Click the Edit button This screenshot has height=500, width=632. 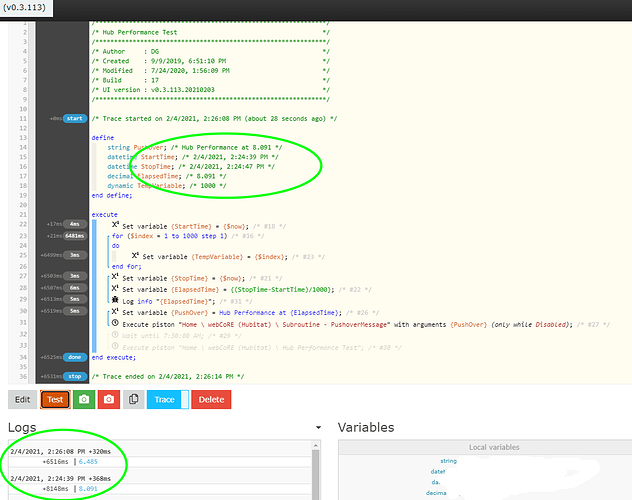pyautogui.click(x=23, y=399)
